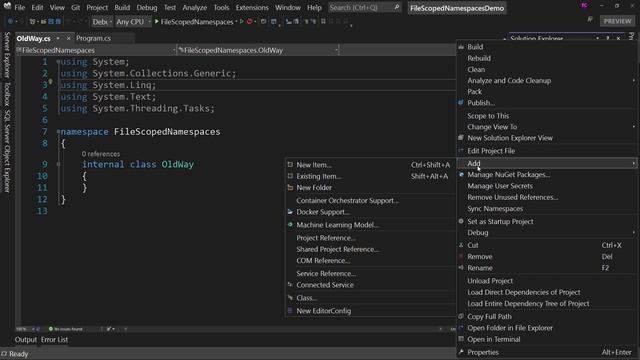
Task: Click the Cut scissors icon
Action: [x=461, y=245]
